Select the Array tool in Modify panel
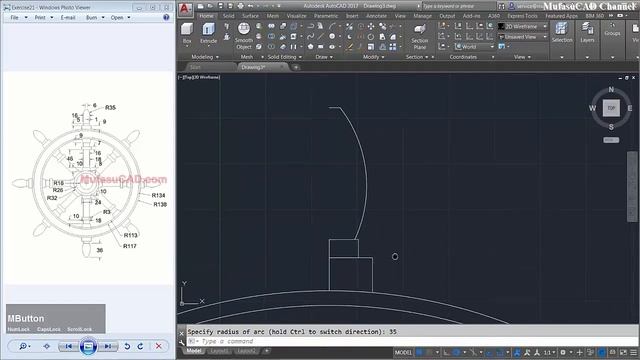 point(393,47)
